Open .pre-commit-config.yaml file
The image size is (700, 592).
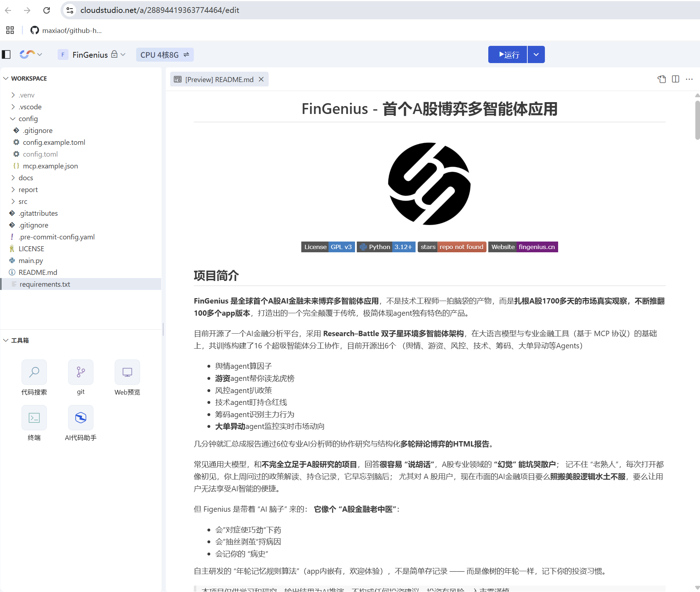tap(57, 237)
